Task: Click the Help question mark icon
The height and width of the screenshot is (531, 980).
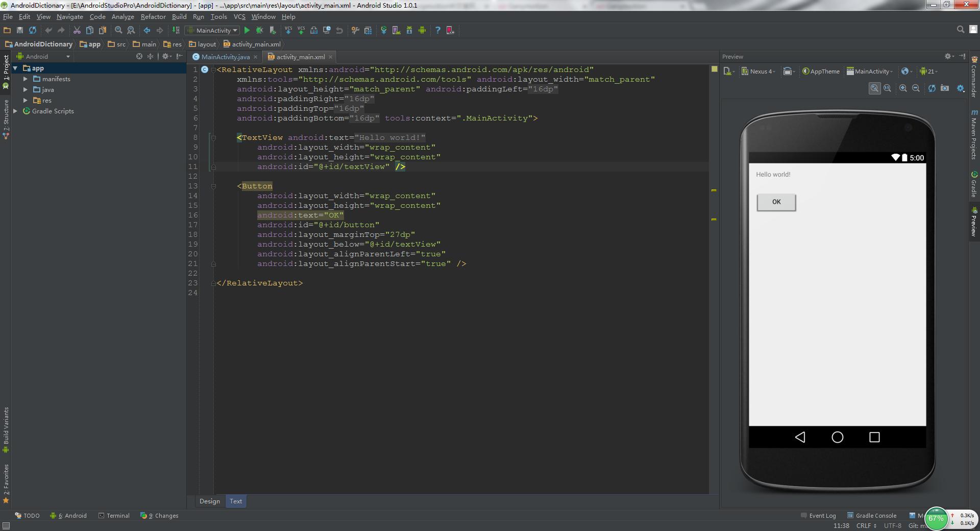Action: pyautogui.click(x=437, y=31)
